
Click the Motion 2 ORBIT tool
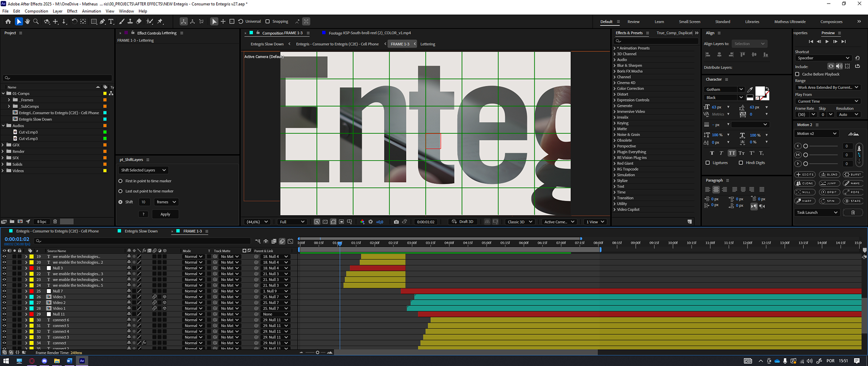829,192
